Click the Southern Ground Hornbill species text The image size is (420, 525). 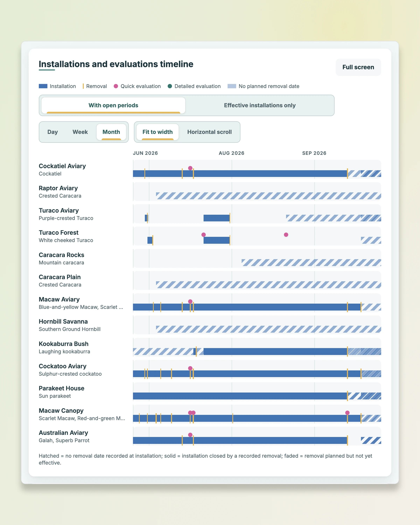coord(70,329)
